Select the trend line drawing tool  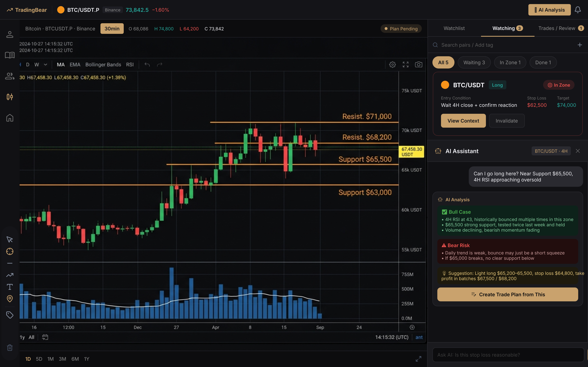coord(10,275)
